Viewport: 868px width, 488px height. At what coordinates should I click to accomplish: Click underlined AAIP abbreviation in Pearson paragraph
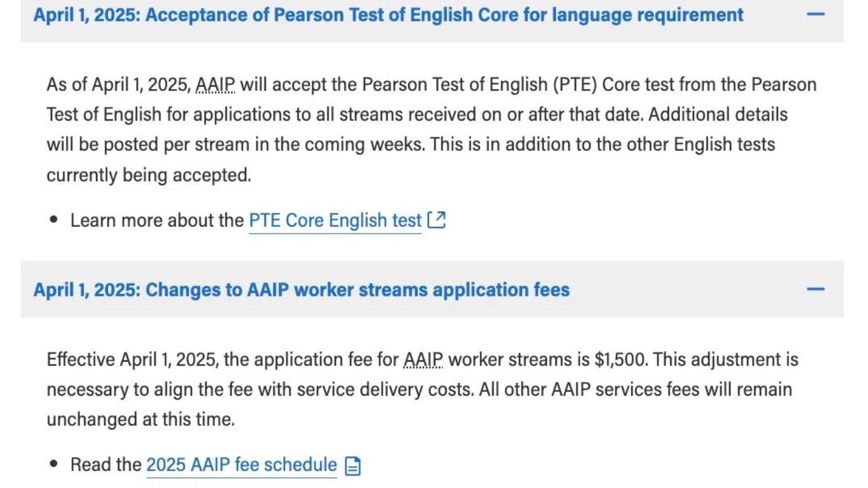pos(215,84)
